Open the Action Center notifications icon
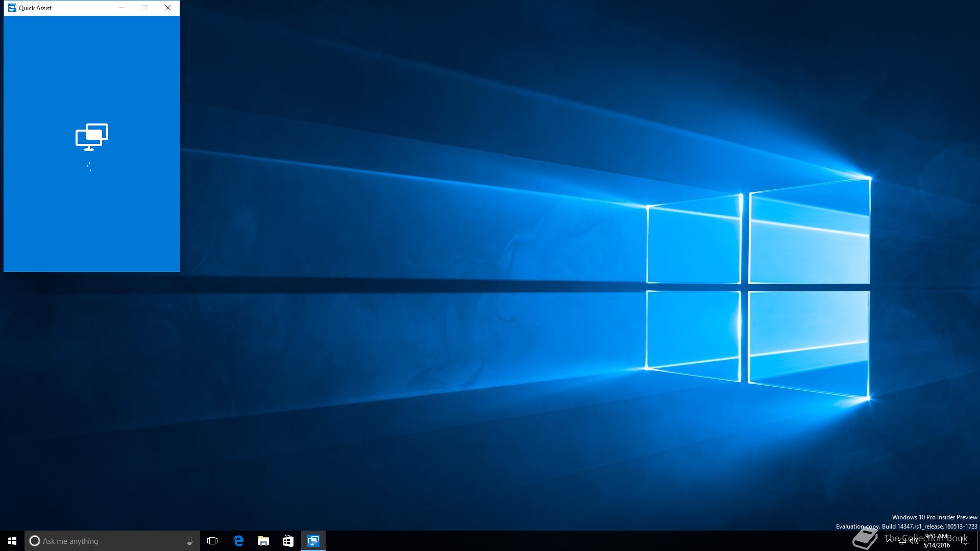 click(965, 541)
